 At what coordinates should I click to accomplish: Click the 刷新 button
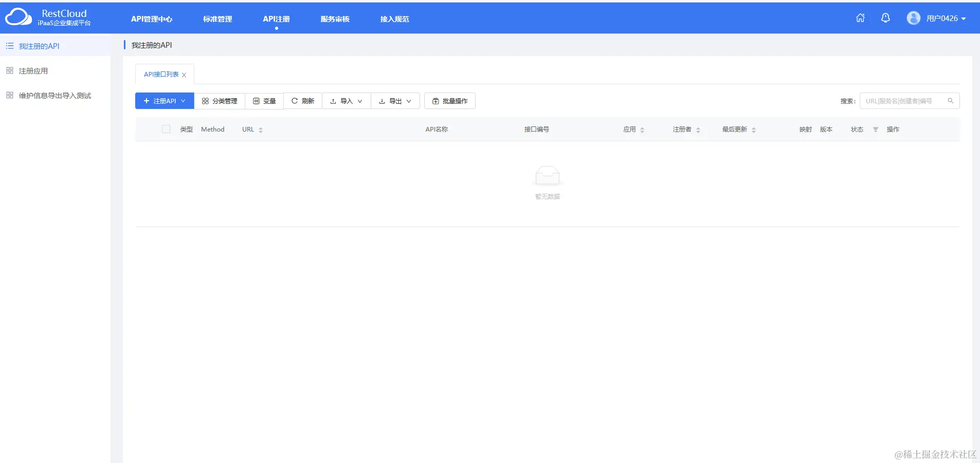303,101
